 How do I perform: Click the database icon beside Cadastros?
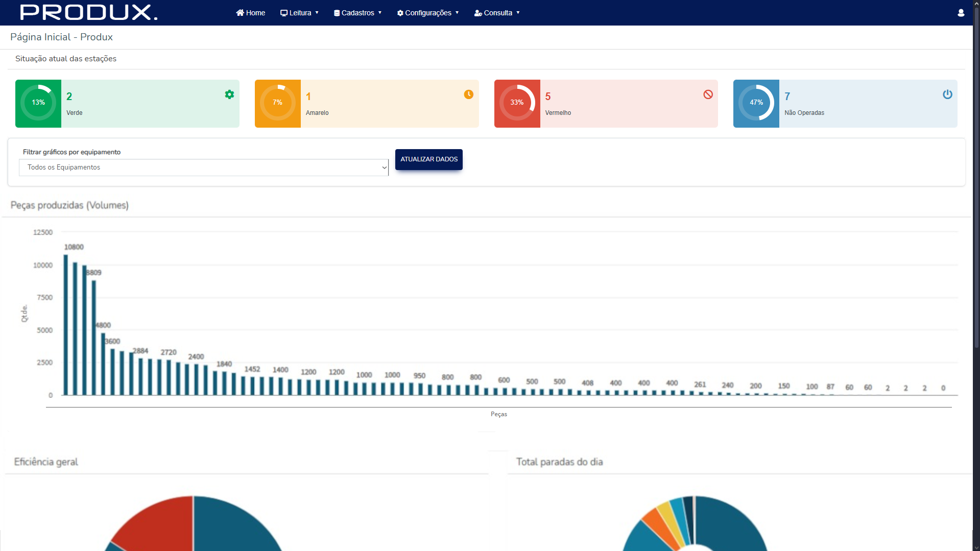(x=337, y=13)
